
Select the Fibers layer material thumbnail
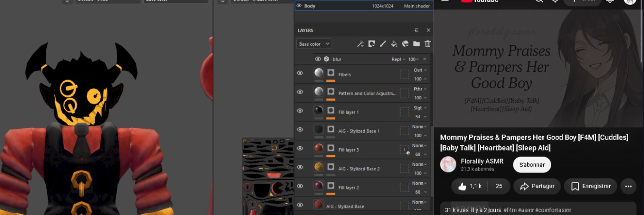[319, 73]
